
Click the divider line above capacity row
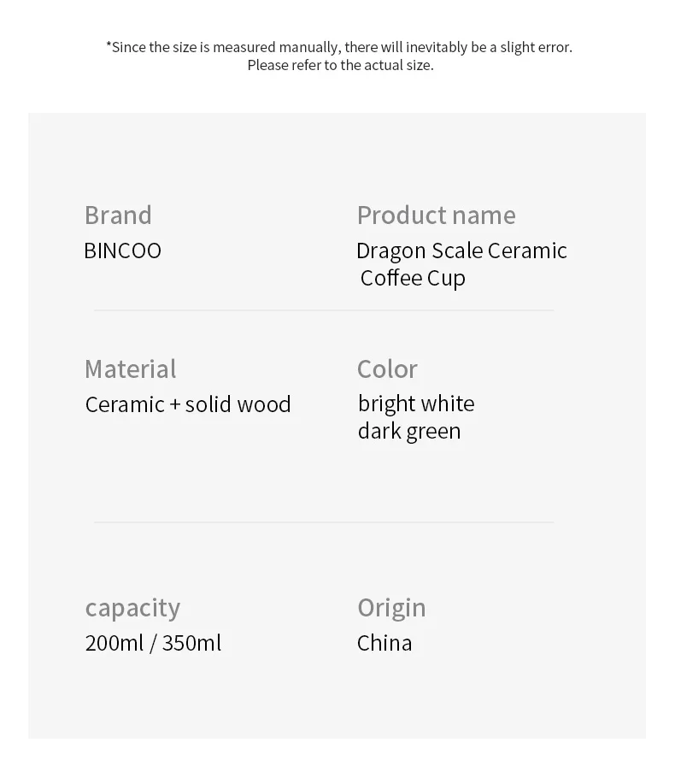click(324, 522)
